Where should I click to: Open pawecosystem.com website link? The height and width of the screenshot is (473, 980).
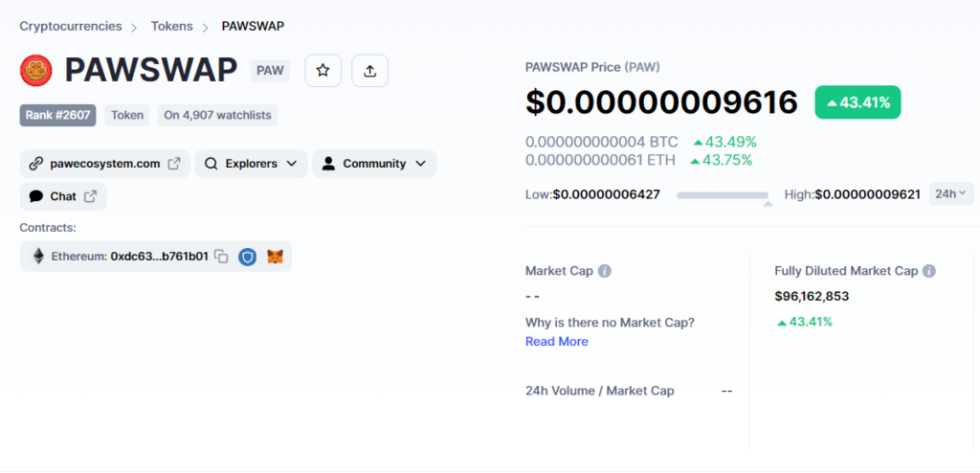point(105,164)
